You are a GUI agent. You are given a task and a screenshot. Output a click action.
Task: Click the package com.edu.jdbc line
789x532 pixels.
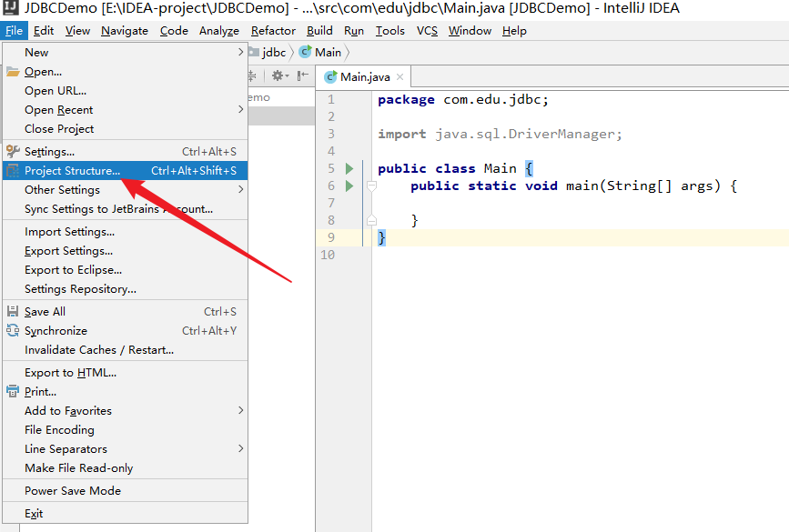point(463,99)
